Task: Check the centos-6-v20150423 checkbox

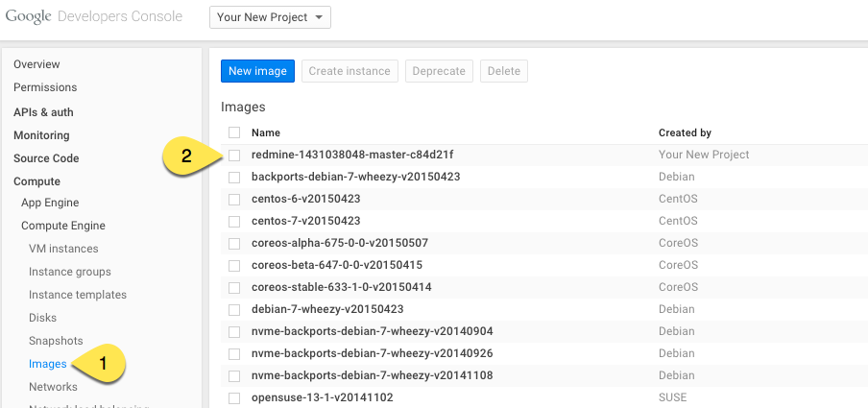Action: (x=234, y=200)
